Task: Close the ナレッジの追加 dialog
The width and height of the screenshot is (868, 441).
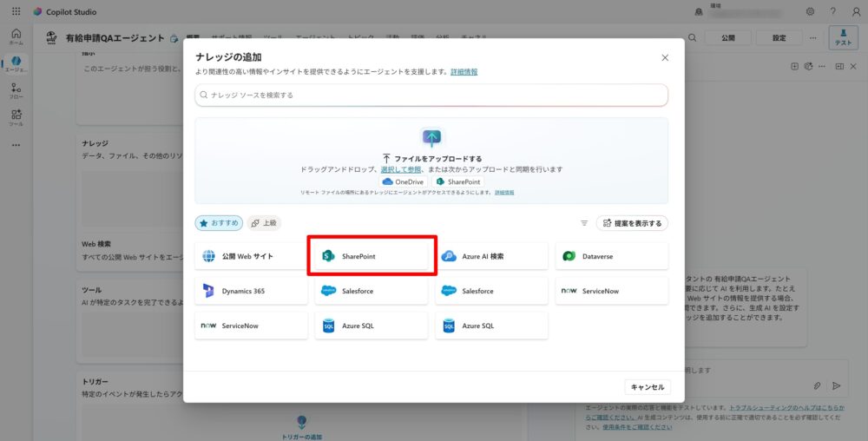Action: (x=665, y=57)
